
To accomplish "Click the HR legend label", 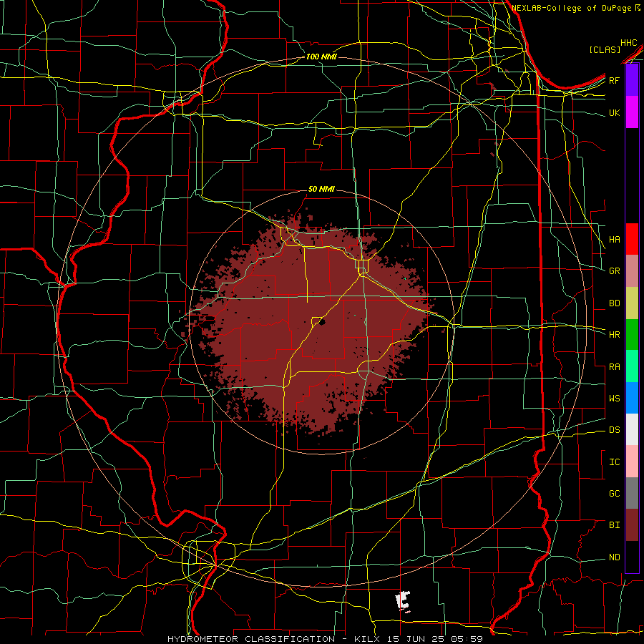I will coord(614,335).
